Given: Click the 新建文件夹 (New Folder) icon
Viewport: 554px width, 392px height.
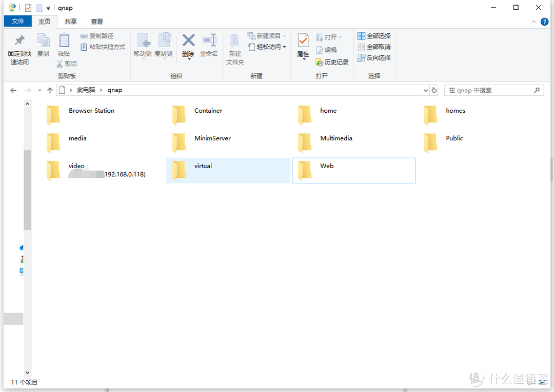Looking at the screenshot, I should point(234,49).
